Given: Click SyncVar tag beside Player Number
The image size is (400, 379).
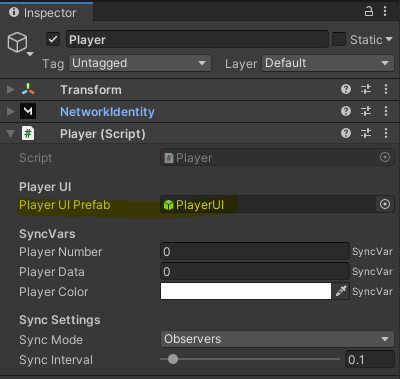Looking at the screenshot, I should coord(372,252).
